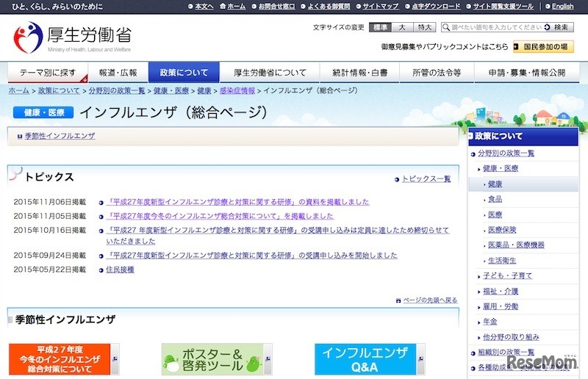Screen dimensions: 588x379
Task: Select 医薬品・医療機器 in sidebar
Action: coord(516,245)
